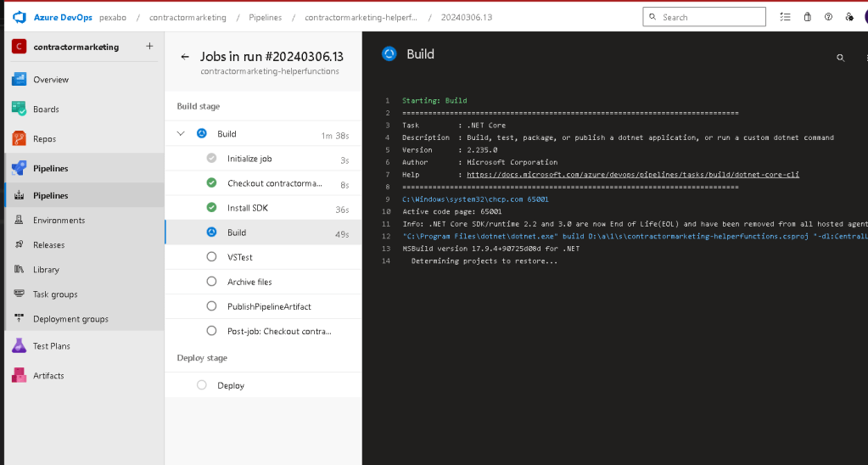
Task: Click the running Build job status icon
Action: [x=201, y=133]
